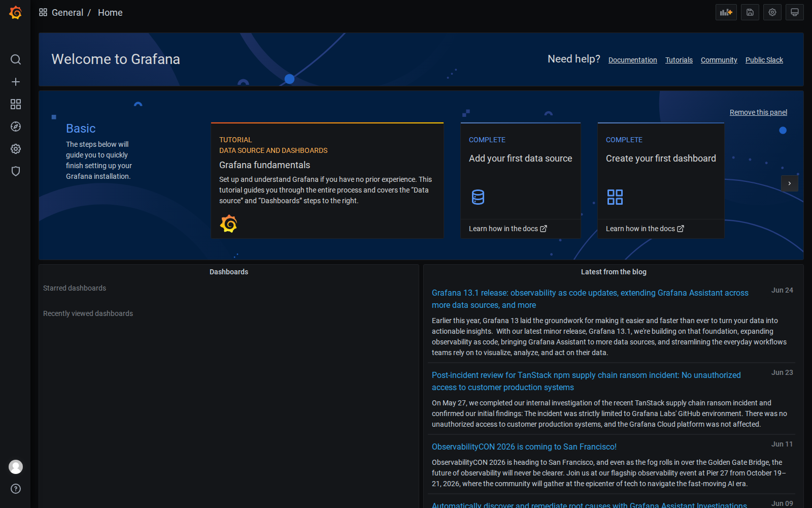Open the Search dashboards icon
The image size is (812, 508).
point(16,59)
